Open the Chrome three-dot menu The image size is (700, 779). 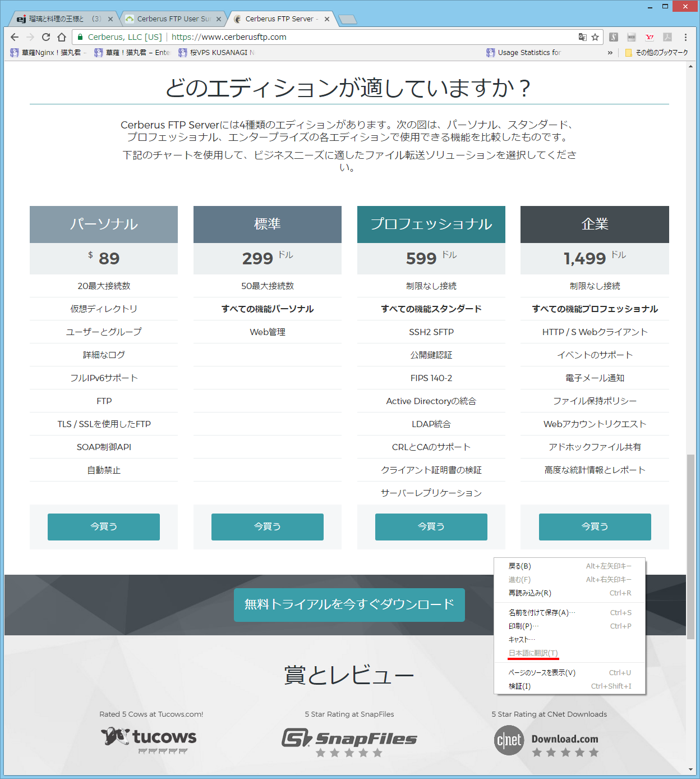(x=685, y=37)
